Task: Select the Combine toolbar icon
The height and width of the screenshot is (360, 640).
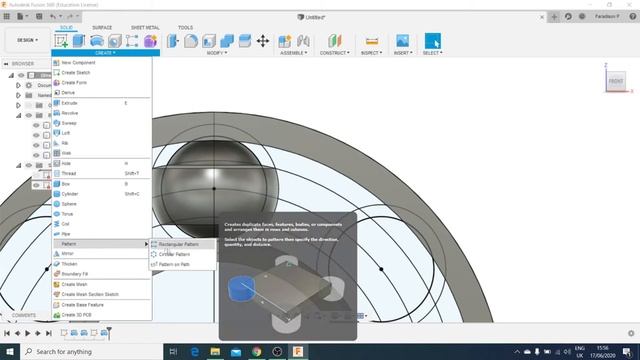Action: [227, 41]
